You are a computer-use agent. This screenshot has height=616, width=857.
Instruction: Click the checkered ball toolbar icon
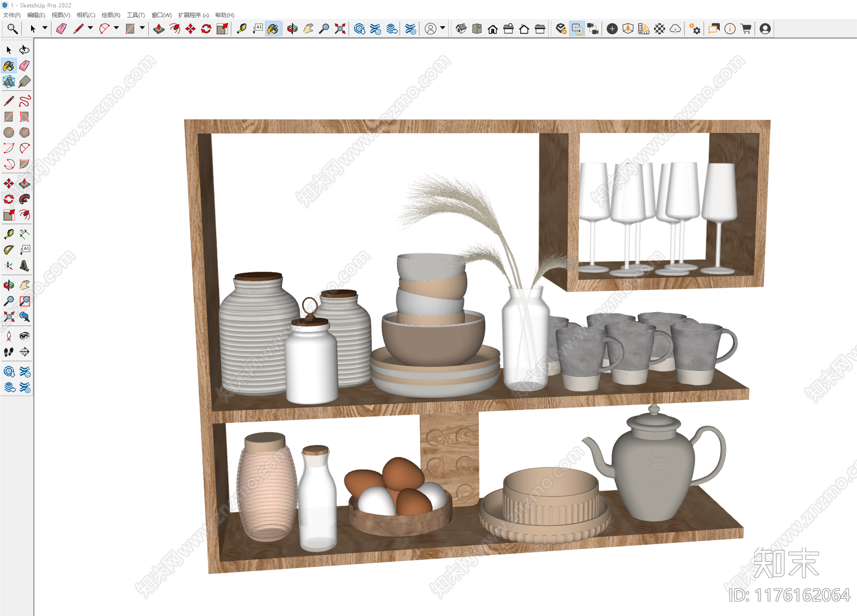click(660, 29)
